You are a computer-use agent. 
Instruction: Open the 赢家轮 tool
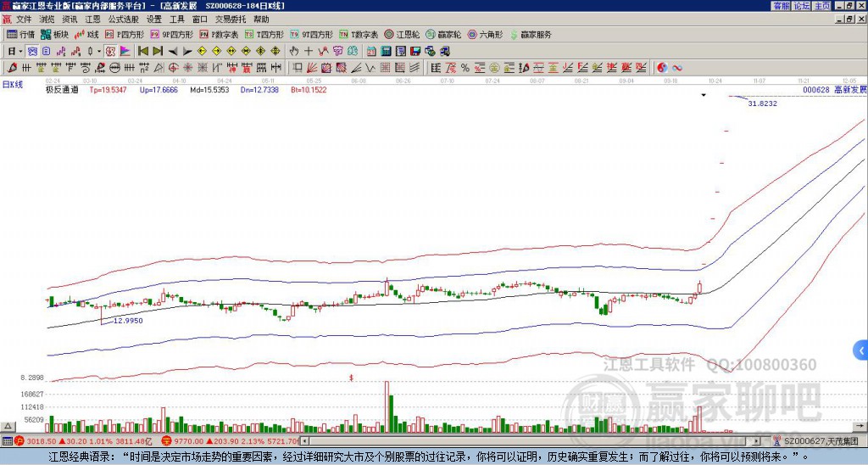pyautogui.click(x=444, y=34)
